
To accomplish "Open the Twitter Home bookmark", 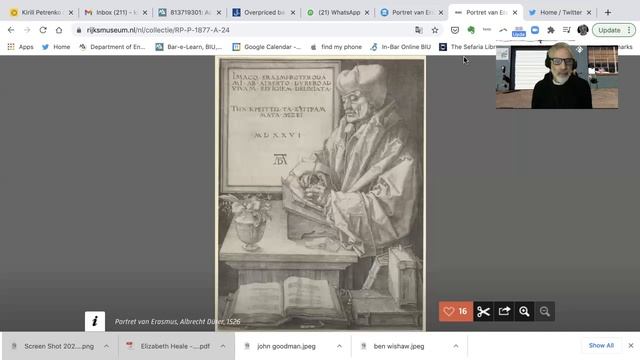I will 56,47.
